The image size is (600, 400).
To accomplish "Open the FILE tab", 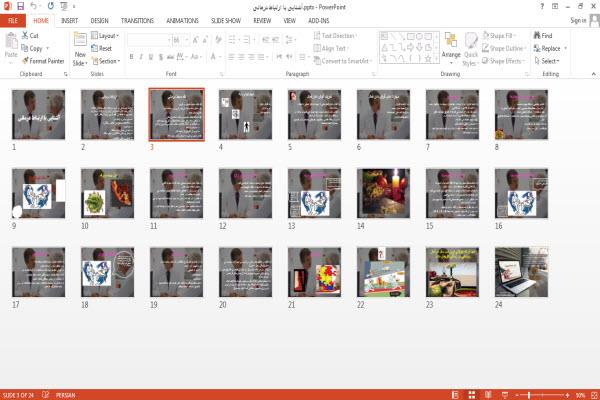I will (13, 21).
